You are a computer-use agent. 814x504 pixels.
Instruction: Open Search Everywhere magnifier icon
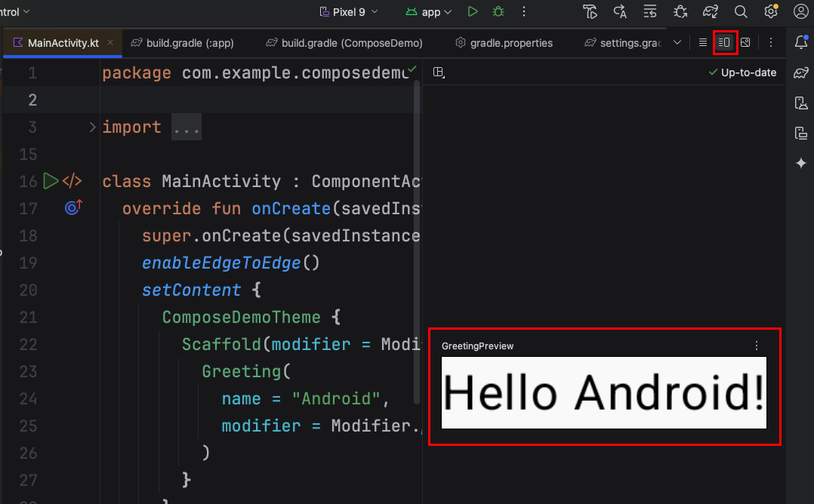741,11
